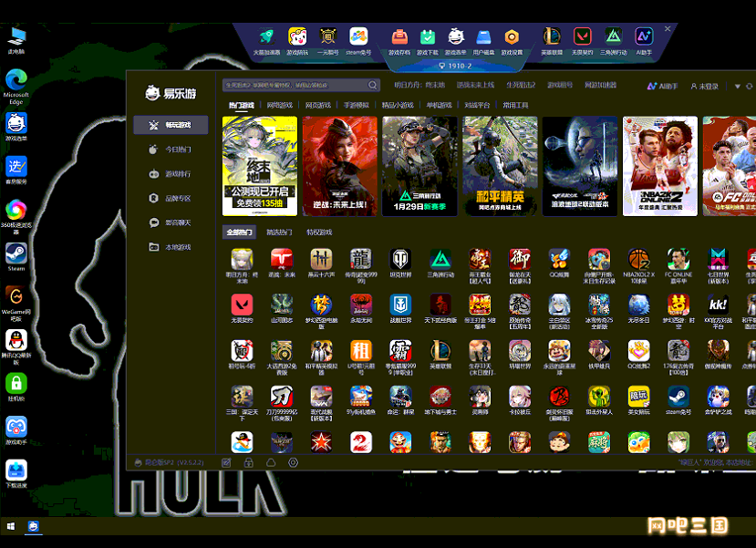
Task: Open the NBA2K Online 2 banner thumbnail
Action: pyautogui.click(x=660, y=166)
